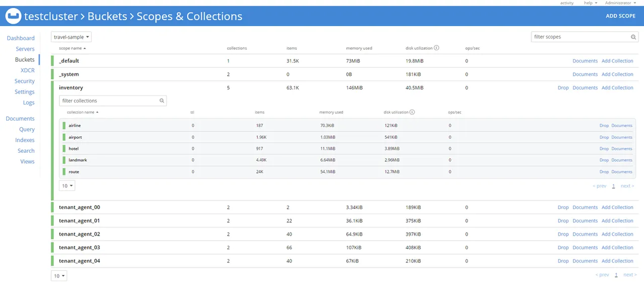The image size is (644, 284).
Task: Sort collections by ttl column header
Action: click(x=192, y=113)
